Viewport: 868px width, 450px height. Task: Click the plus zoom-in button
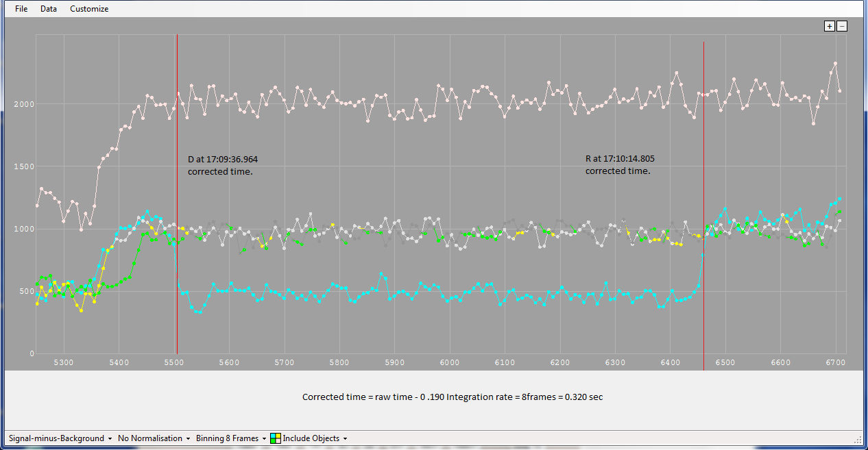click(x=830, y=26)
